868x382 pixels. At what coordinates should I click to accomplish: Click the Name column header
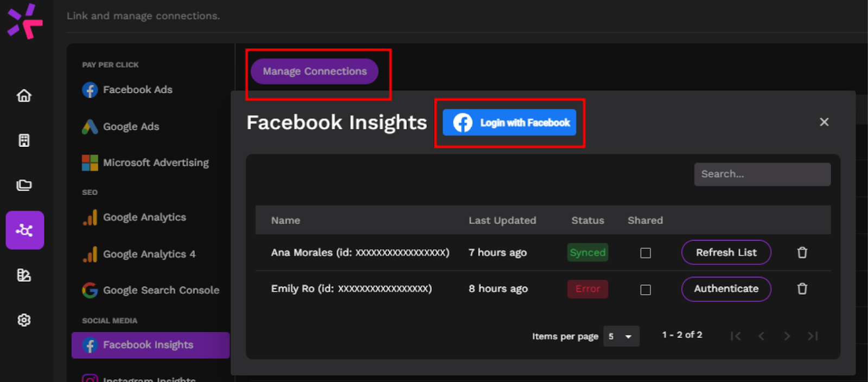point(286,221)
